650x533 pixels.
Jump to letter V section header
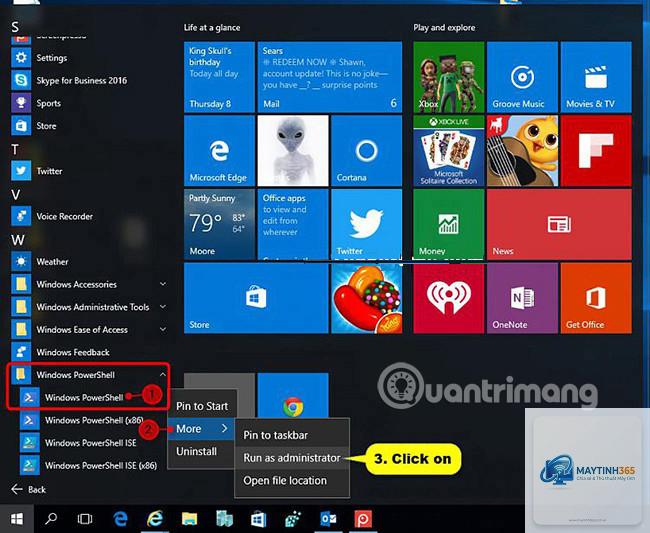click(15, 194)
